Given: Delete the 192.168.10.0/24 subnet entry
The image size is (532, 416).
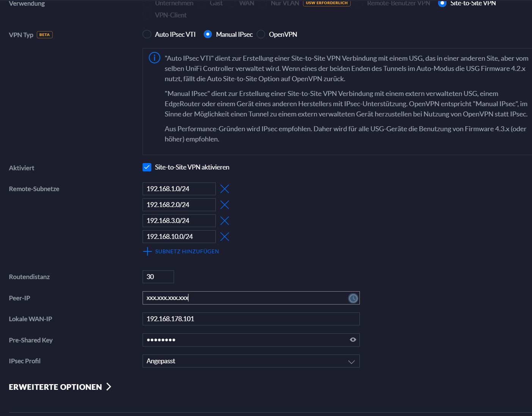Looking at the screenshot, I should [x=224, y=237].
